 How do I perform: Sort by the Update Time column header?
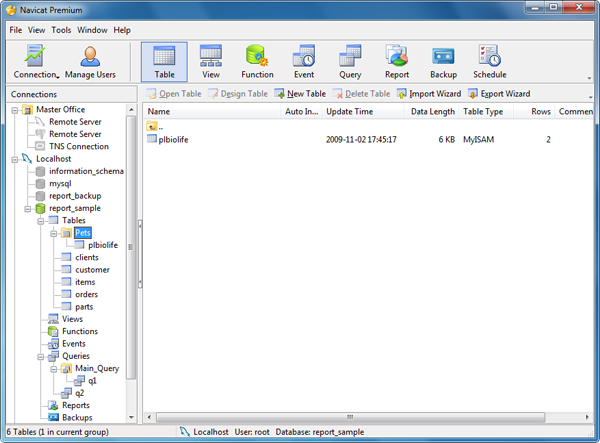pyautogui.click(x=364, y=112)
